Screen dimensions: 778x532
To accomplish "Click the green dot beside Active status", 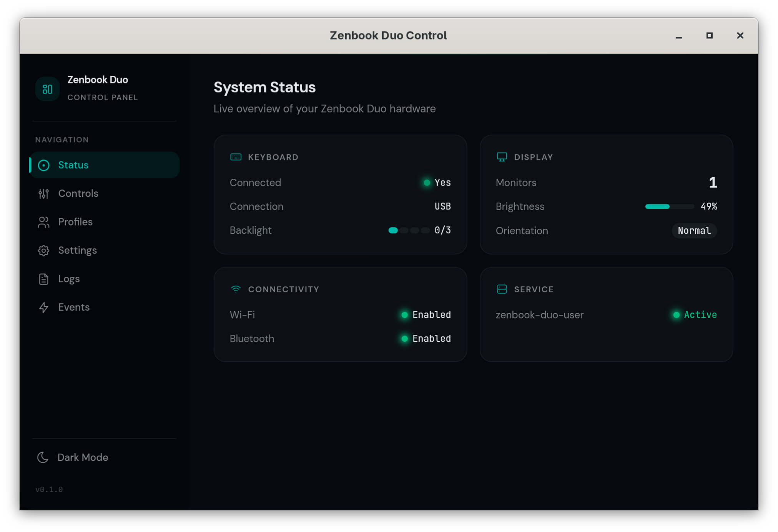I will pos(676,315).
